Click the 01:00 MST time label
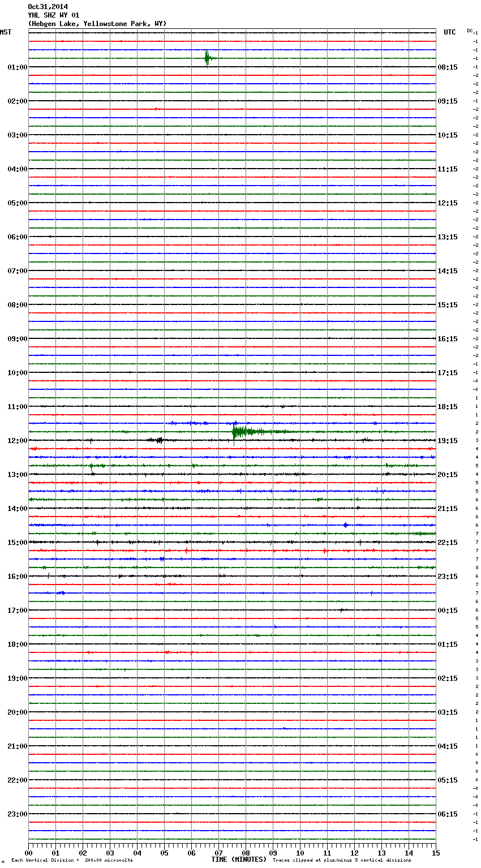Image resolution: width=481 pixels, height=868 pixels. 18,67
